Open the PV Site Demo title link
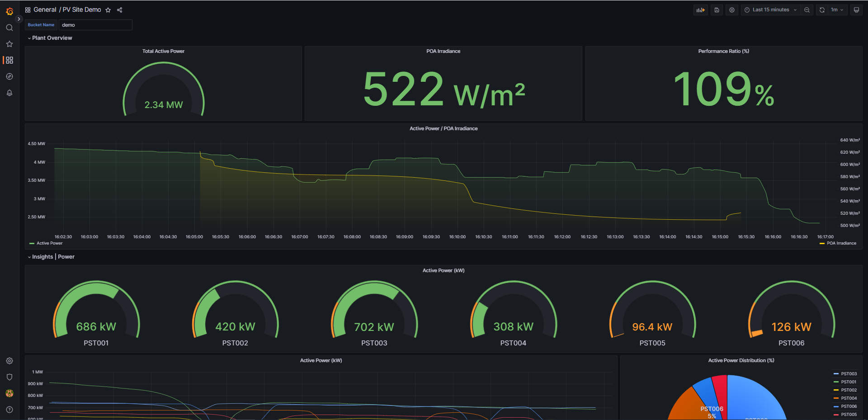Screen dimensions: 868x420 [x=82, y=10]
